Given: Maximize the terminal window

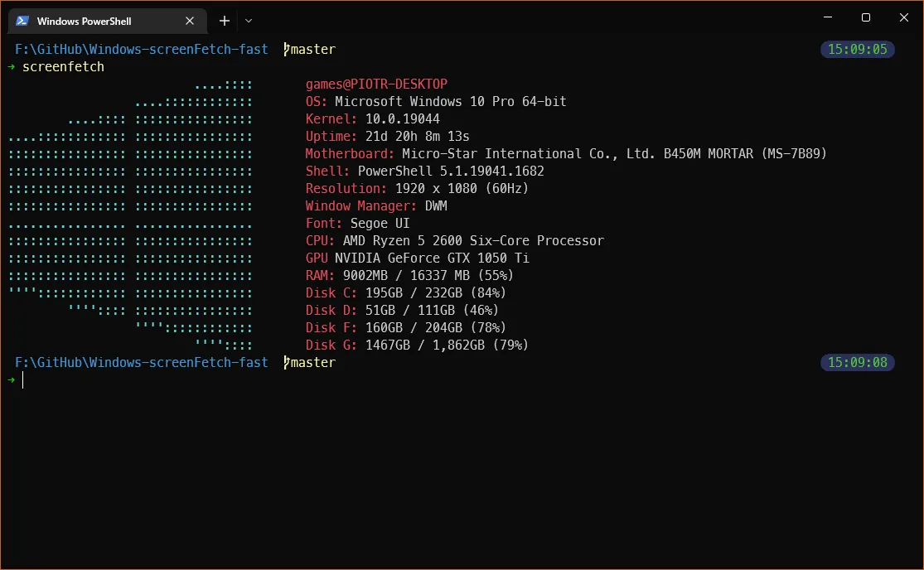Looking at the screenshot, I should pos(865,17).
